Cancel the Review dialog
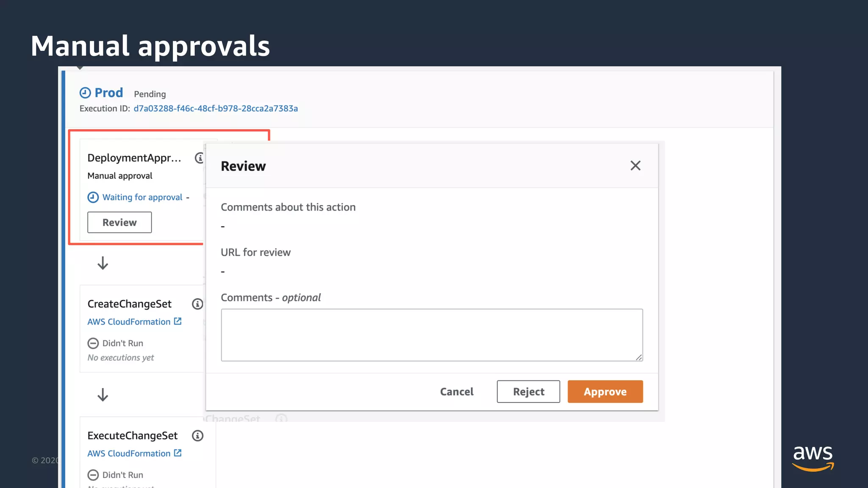 point(456,391)
